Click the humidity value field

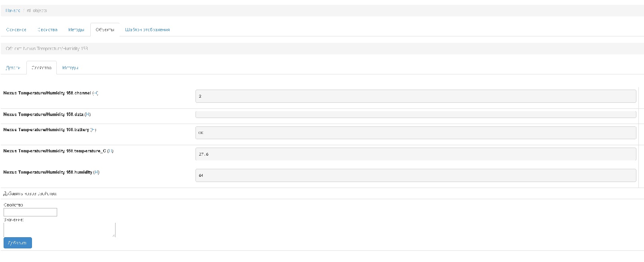[x=415, y=175]
